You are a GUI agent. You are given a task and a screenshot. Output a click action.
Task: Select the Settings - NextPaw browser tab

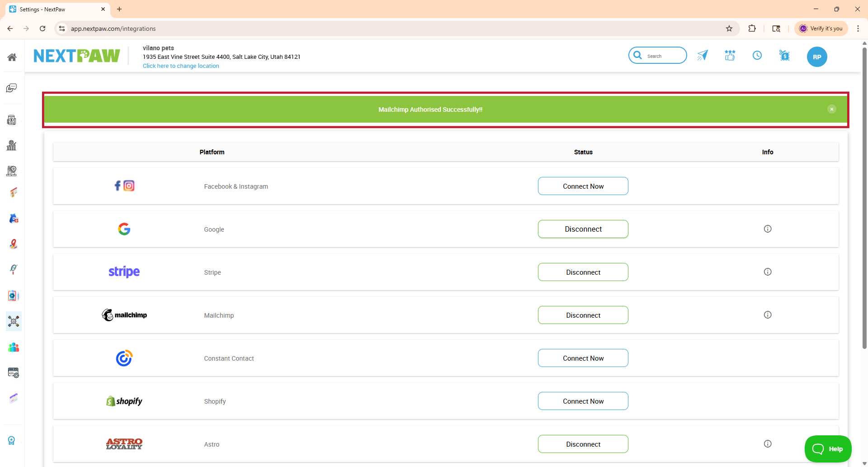click(57, 9)
